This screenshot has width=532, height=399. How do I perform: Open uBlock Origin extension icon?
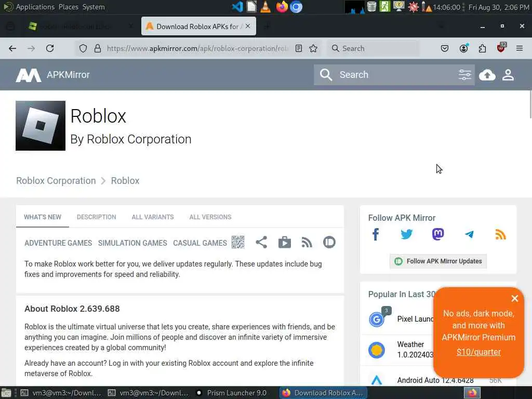(x=501, y=48)
